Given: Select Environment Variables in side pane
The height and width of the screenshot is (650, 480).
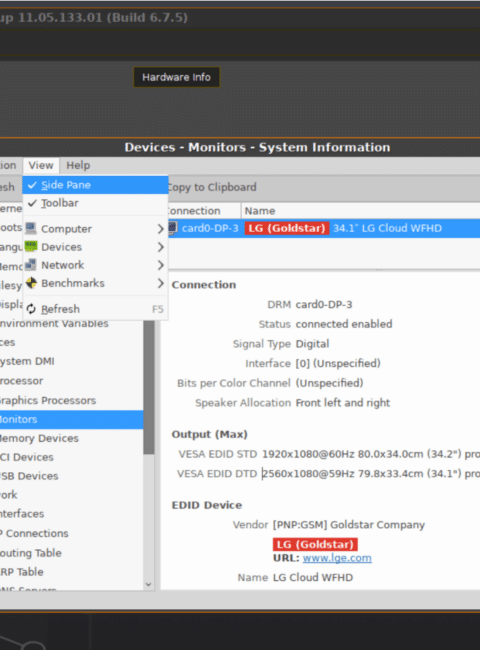Looking at the screenshot, I should coord(71,323).
